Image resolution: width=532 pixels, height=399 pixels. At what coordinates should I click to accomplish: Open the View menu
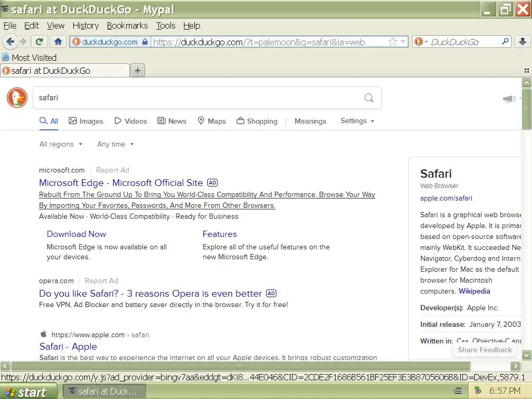point(56,26)
